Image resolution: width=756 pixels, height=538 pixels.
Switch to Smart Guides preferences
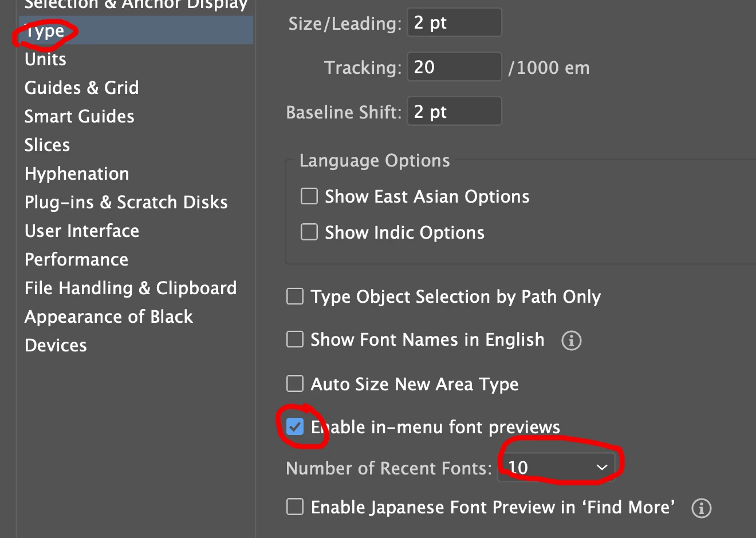79,116
